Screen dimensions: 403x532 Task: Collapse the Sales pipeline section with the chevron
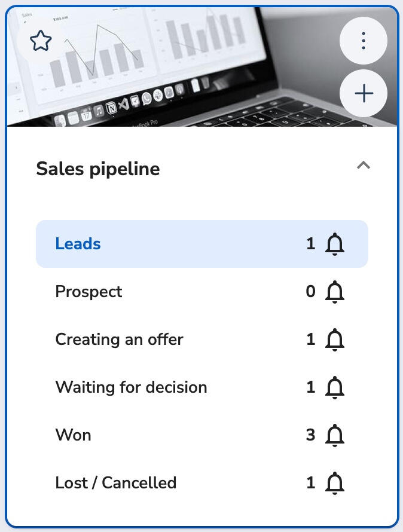point(364,166)
